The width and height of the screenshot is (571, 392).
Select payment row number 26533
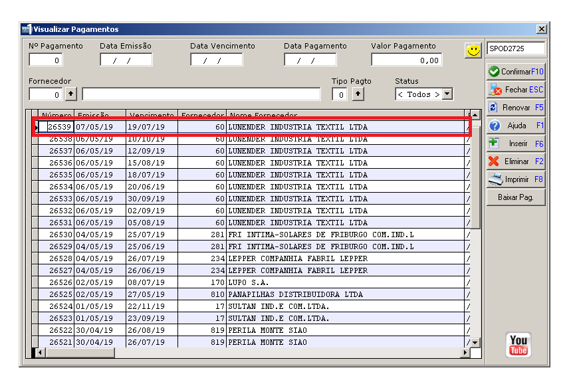point(251,199)
